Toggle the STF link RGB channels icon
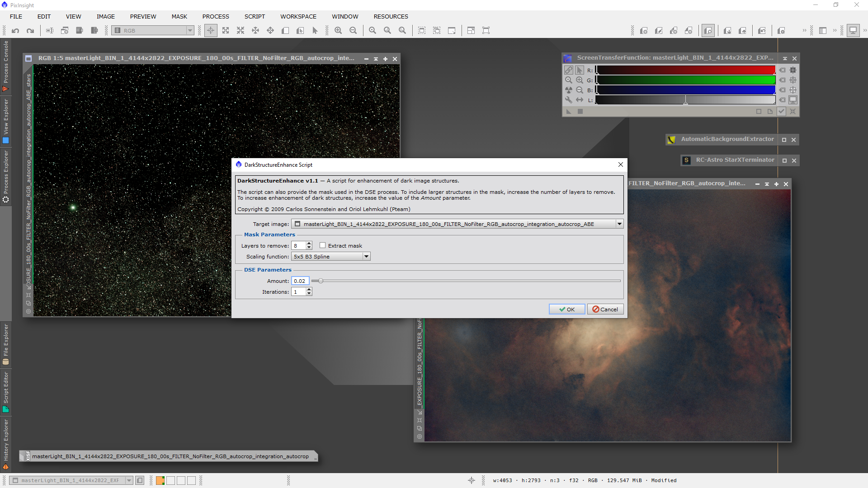This screenshot has width=868, height=488. click(x=568, y=70)
